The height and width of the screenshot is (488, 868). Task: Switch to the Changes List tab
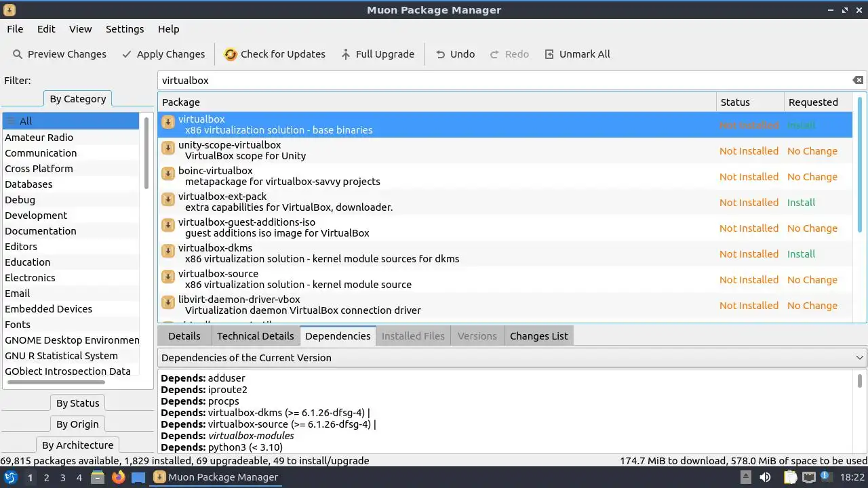[539, 336]
